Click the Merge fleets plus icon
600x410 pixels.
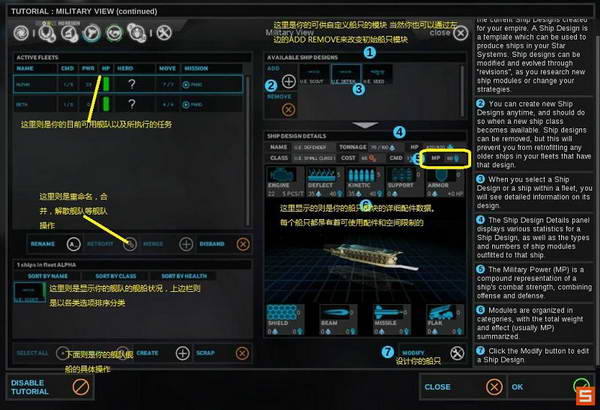coord(186,244)
